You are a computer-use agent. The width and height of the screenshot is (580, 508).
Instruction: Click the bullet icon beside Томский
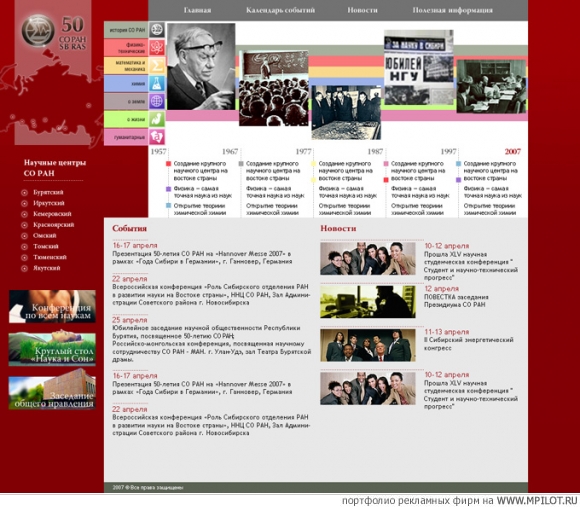click(24, 246)
